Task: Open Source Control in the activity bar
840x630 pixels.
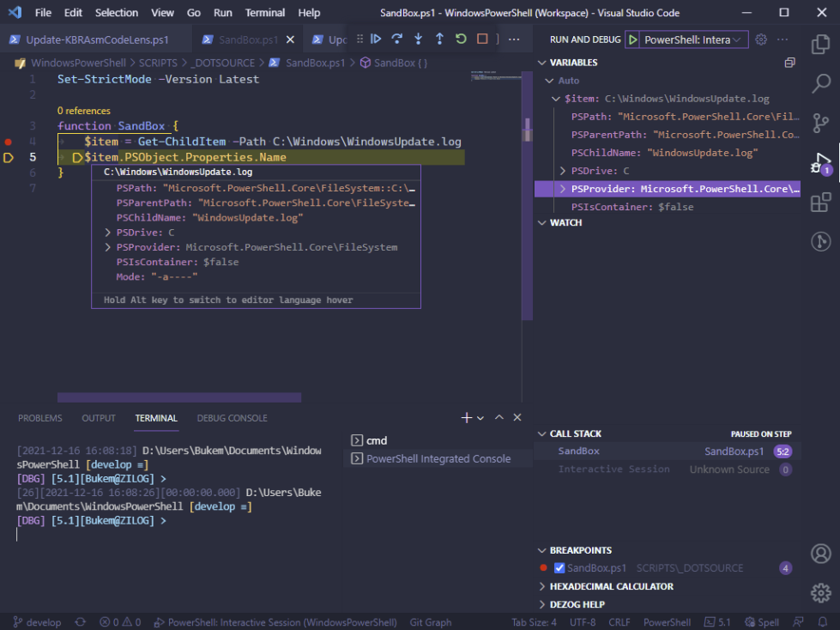Action: pyautogui.click(x=821, y=124)
